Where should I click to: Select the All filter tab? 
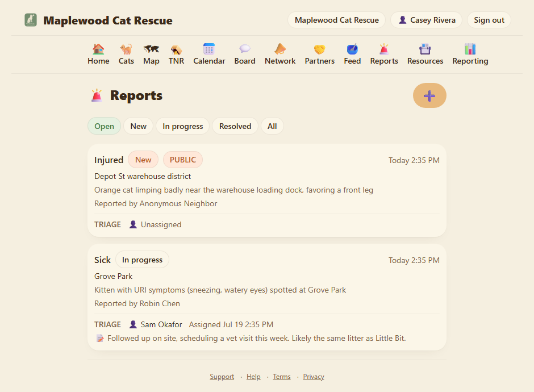coord(272,126)
